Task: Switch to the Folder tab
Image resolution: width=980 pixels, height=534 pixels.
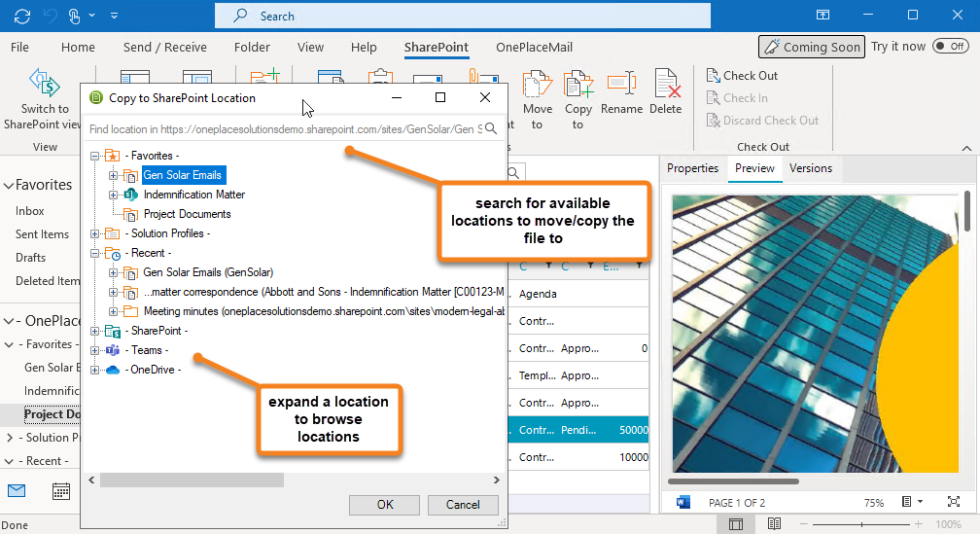Action: click(x=252, y=48)
